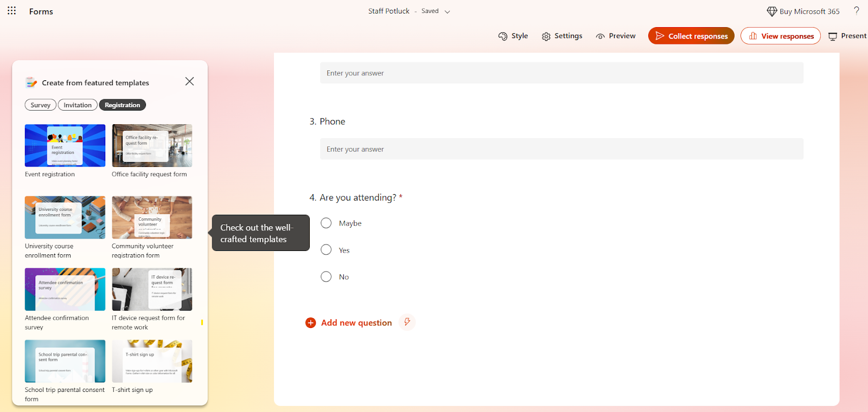This screenshot has height=412, width=868.
Task: Open the Event registration template thumbnail
Action: (x=65, y=145)
